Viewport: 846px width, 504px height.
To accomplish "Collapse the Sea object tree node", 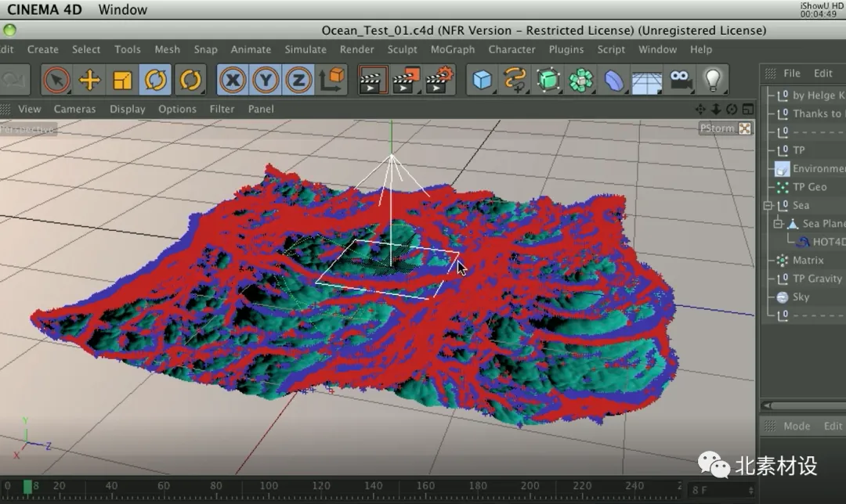I will (768, 205).
